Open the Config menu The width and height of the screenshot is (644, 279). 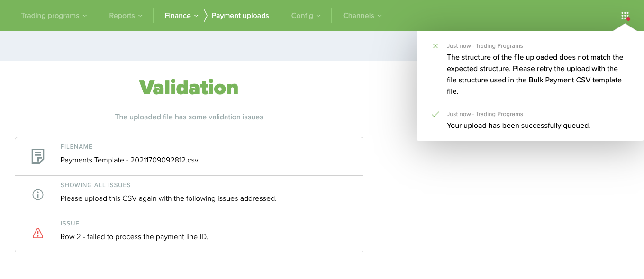306,16
